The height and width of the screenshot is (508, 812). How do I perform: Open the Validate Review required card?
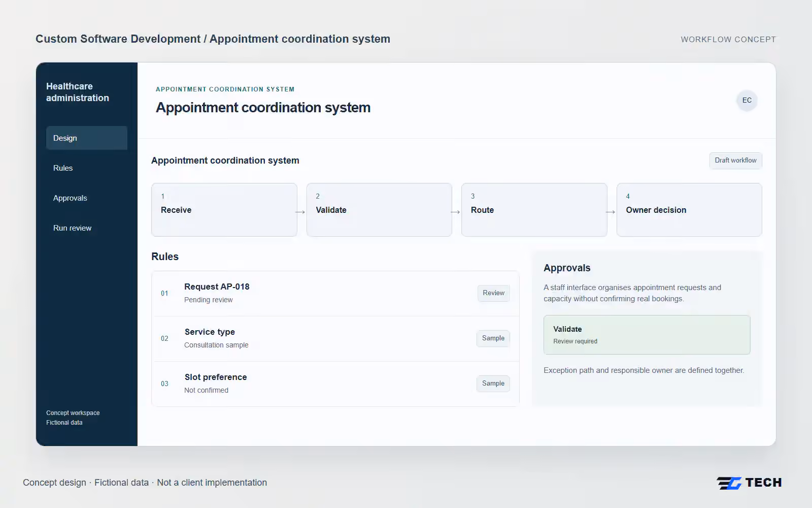coord(647,335)
